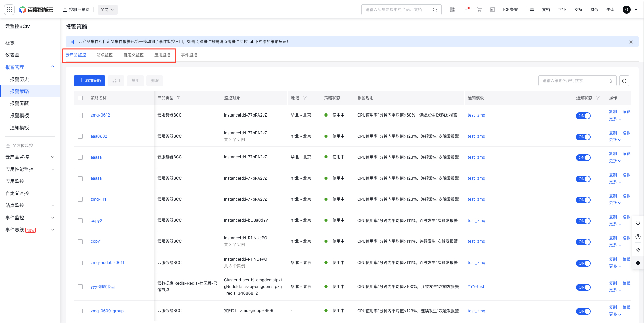The width and height of the screenshot is (644, 323).
Task: Open 文档 in header
Action: (546, 10)
